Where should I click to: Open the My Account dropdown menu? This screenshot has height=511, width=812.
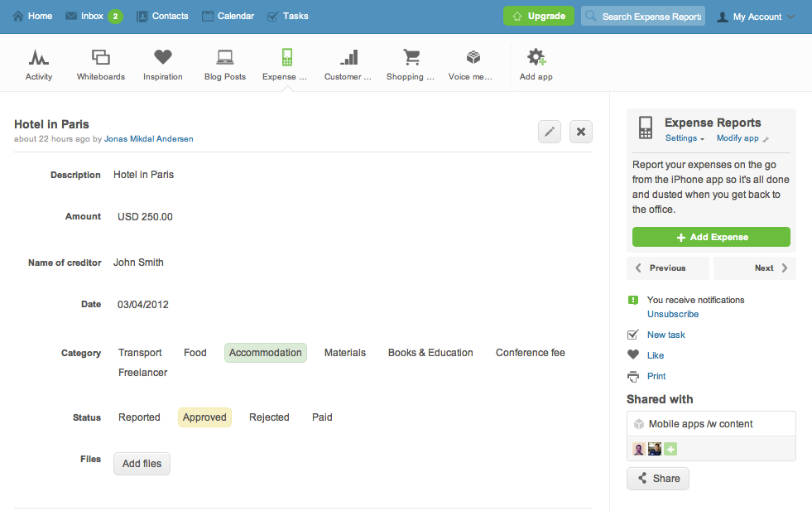[756, 17]
